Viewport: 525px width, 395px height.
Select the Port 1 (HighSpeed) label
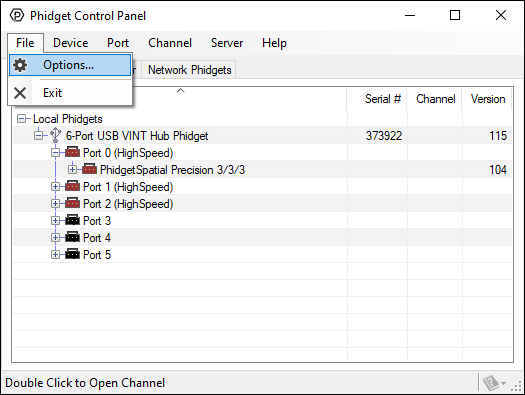128,186
